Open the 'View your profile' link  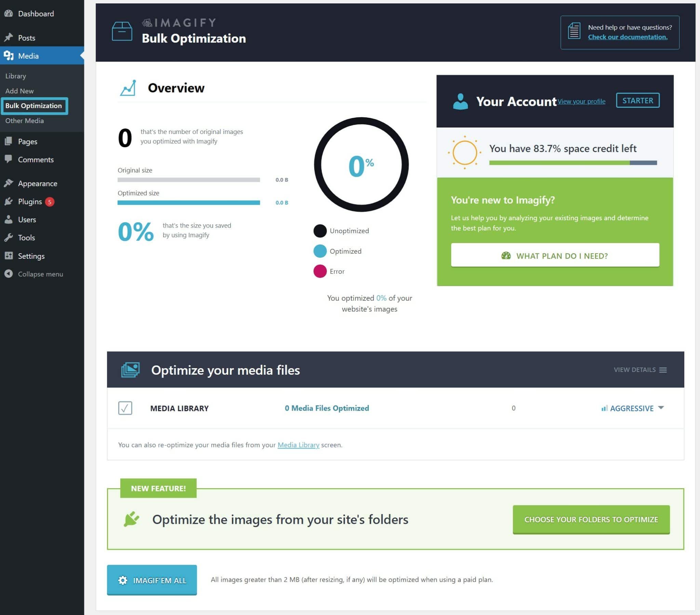point(581,102)
